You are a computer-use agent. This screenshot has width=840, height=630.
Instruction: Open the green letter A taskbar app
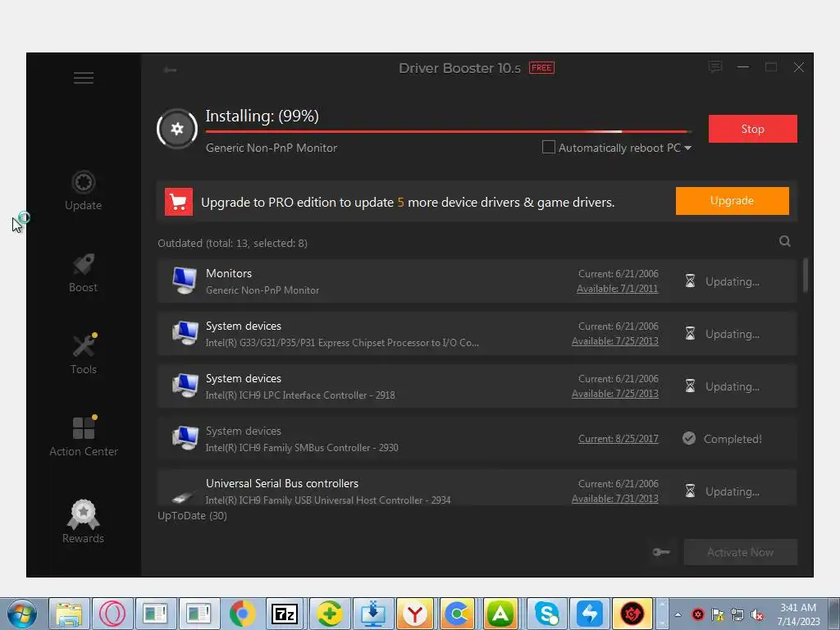501,614
